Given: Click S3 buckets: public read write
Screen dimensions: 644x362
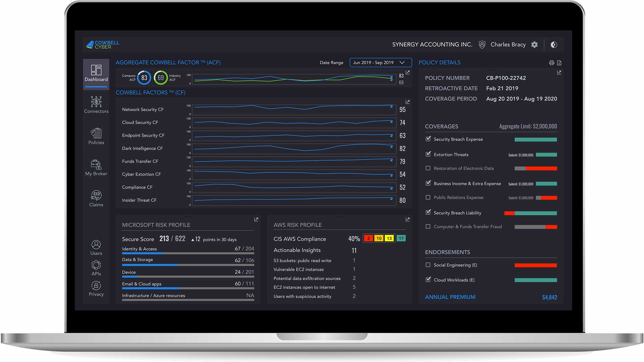Looking at the screenshot, I should tap(302, 261).
